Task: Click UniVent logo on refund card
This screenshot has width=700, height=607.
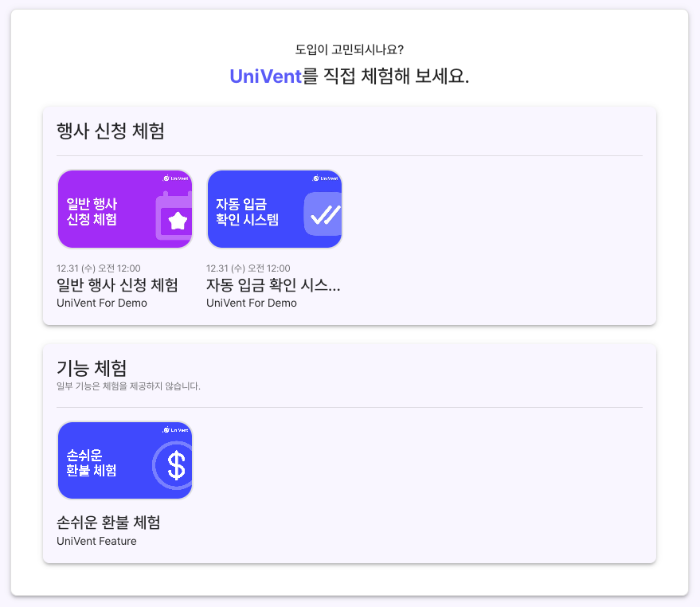Action: [x=176, y=429]
